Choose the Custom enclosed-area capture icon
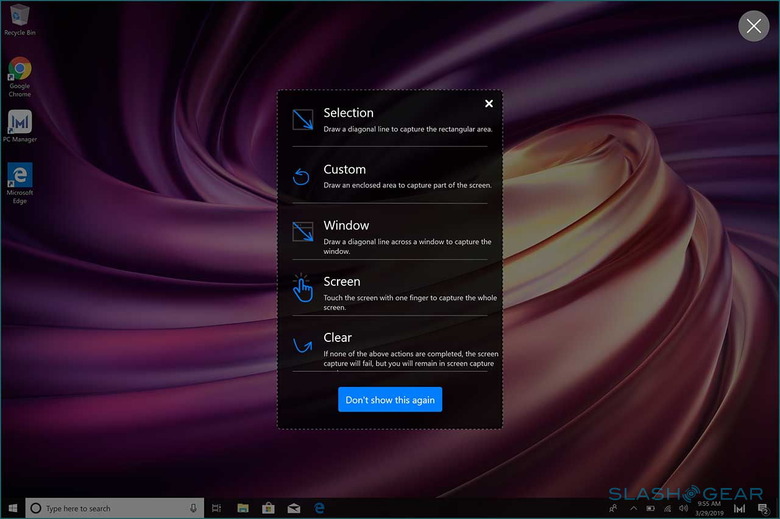Viewport: 780px width, 519px height. pos(302,177)
